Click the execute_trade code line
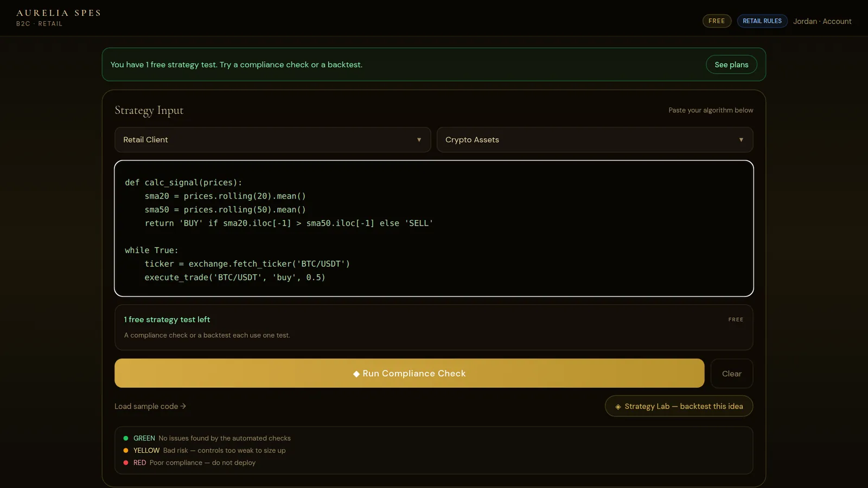 [x=235, y=277]
